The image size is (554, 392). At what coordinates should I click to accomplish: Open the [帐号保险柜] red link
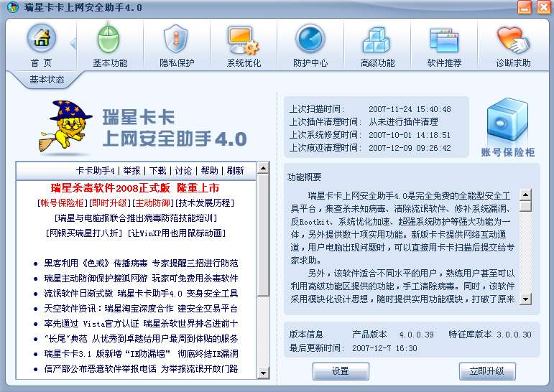point(62,203)
